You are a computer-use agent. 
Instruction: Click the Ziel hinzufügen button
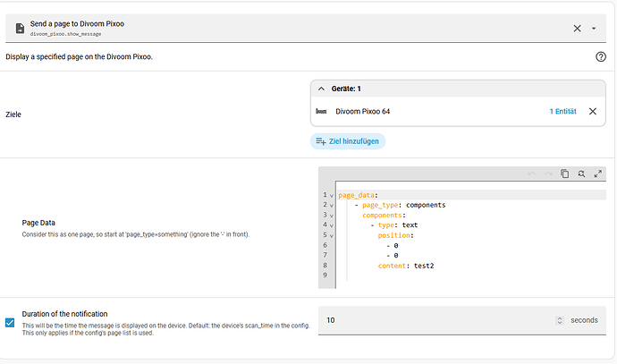click(348, 141)
